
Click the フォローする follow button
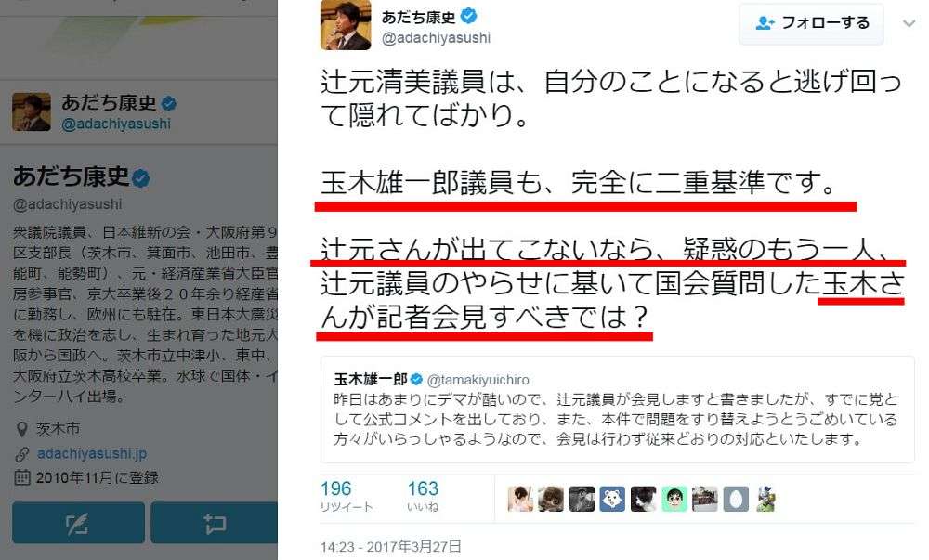[x=811, y=23]
